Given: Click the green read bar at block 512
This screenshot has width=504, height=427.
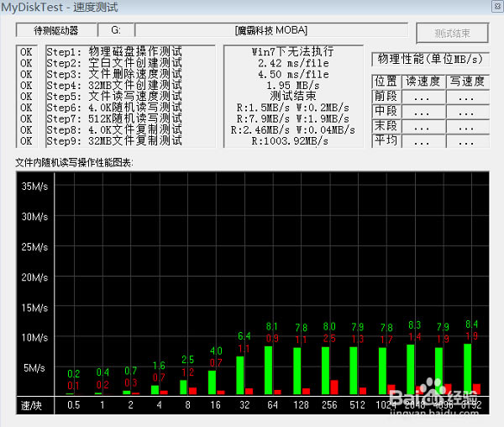Looking at the screenshot, I should tap(355, 370).
